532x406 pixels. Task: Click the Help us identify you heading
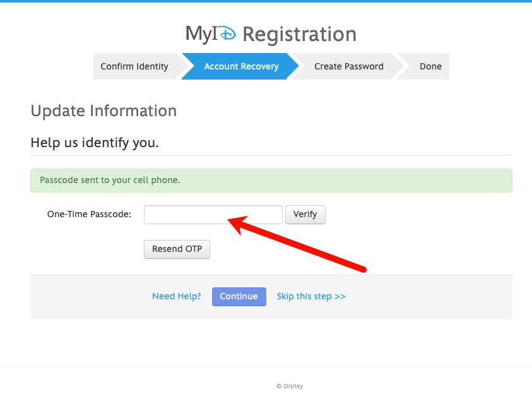[x=95, y=143]
